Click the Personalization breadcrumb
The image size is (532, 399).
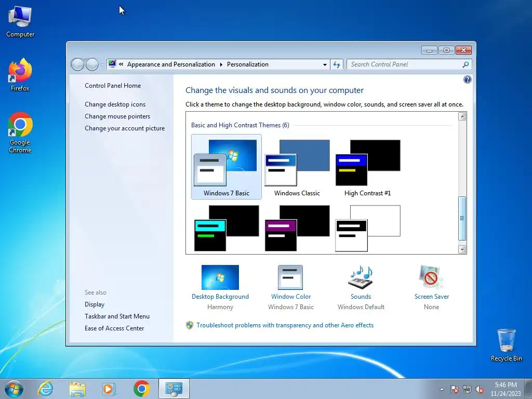248,64
